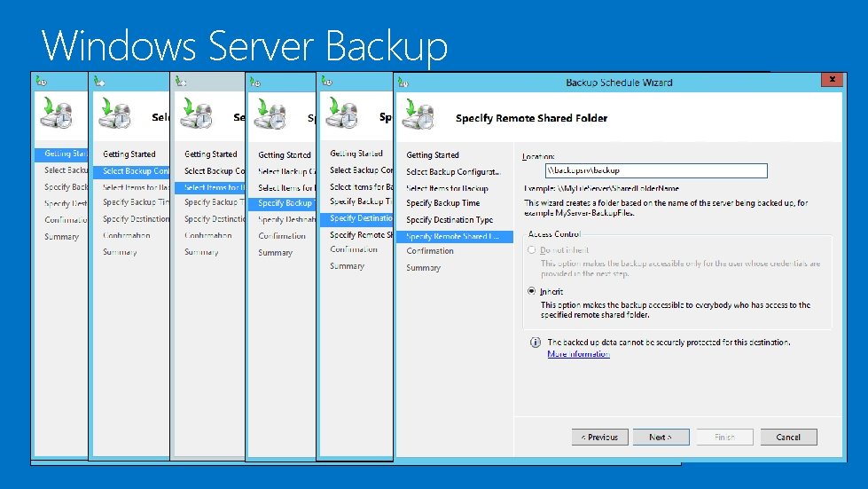Click the title bar icon of Backup Schedule Wizard
Viewport: 868px width, 489px height.
[x=403, y=83]
